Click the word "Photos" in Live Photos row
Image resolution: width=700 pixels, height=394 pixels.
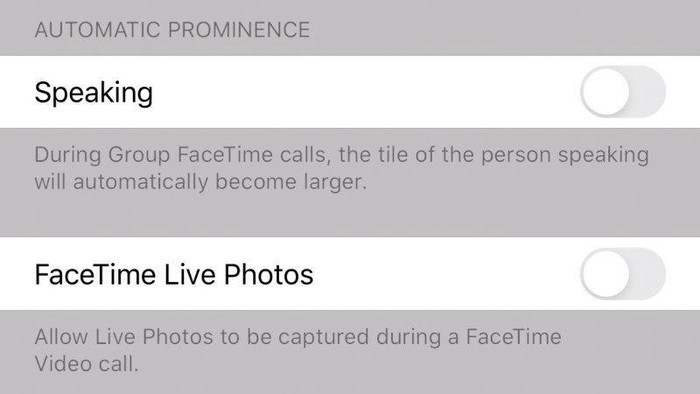click(x=269, y=274)
